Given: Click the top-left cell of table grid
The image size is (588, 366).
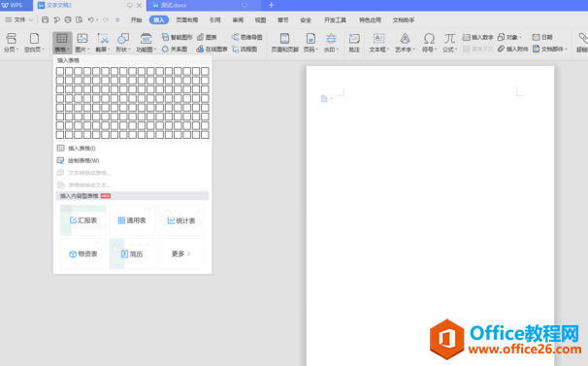Looking at the screenshot, I should 60,71.
